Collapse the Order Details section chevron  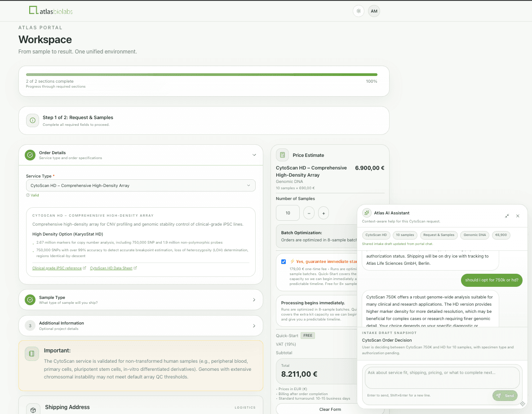254,155
